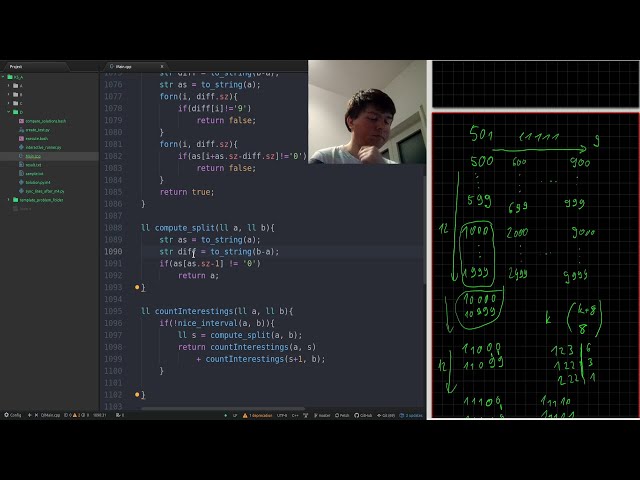Image resolution: width=640 pixels, height=480 pixels.
Task: Expand folder C in project tree
Action: (x=9, y=103)
